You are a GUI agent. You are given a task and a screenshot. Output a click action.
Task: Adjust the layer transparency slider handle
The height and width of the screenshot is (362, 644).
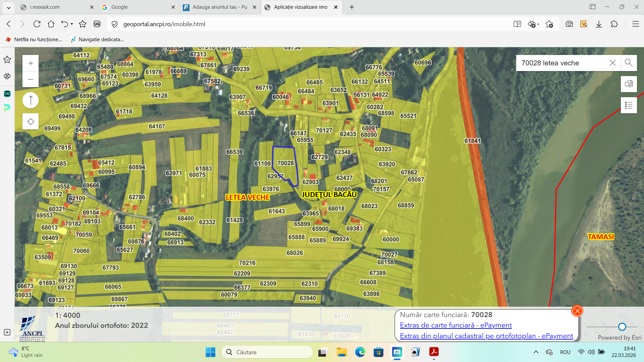[622, 327]
